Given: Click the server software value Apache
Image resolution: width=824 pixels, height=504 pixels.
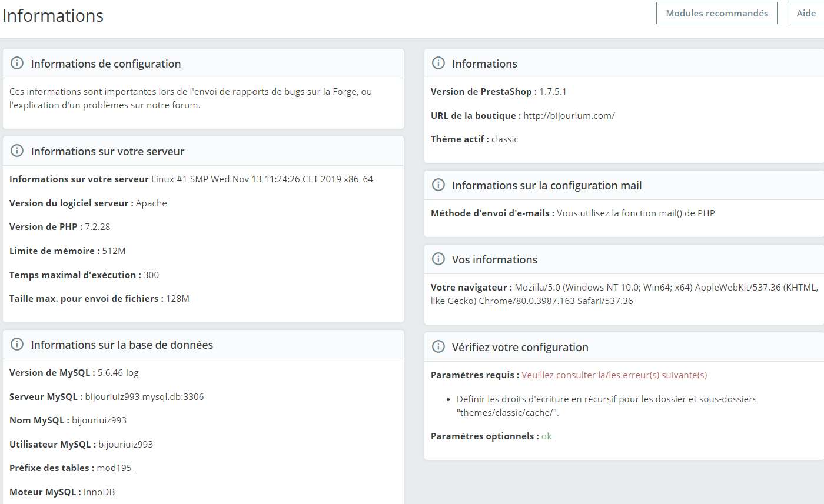Looking at the screenshot, I should 151,203.
